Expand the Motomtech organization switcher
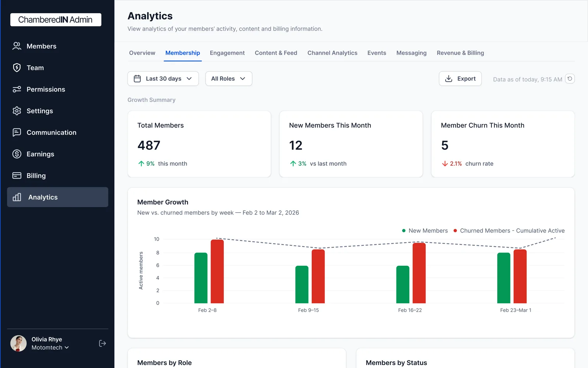 [x=50, y=347]
